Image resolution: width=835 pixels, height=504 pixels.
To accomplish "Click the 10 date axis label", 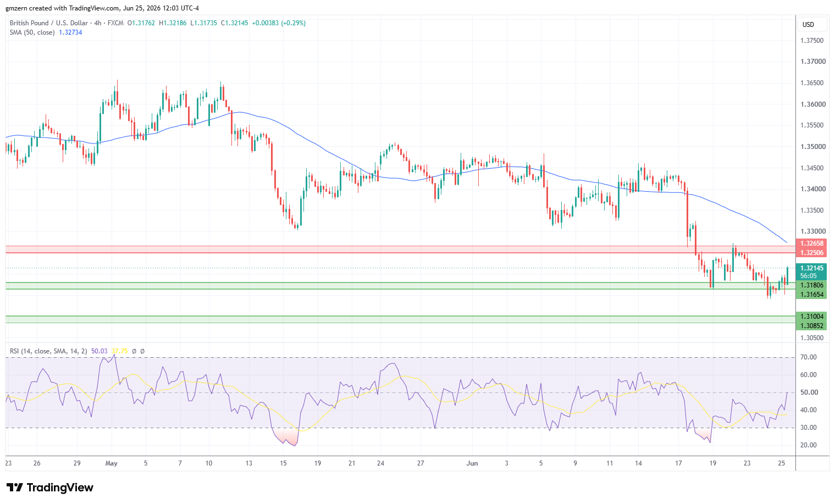I will tap(209, 463).
